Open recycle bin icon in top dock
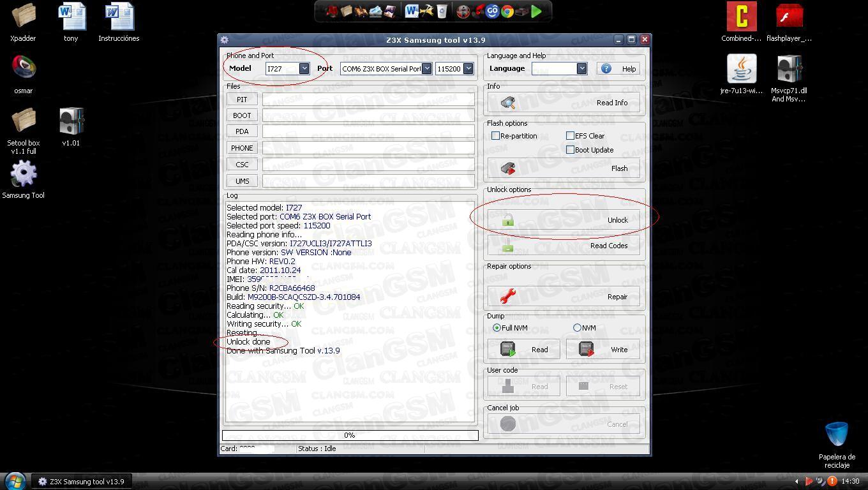This screenshot has height=490, width=868. point(442,11)
